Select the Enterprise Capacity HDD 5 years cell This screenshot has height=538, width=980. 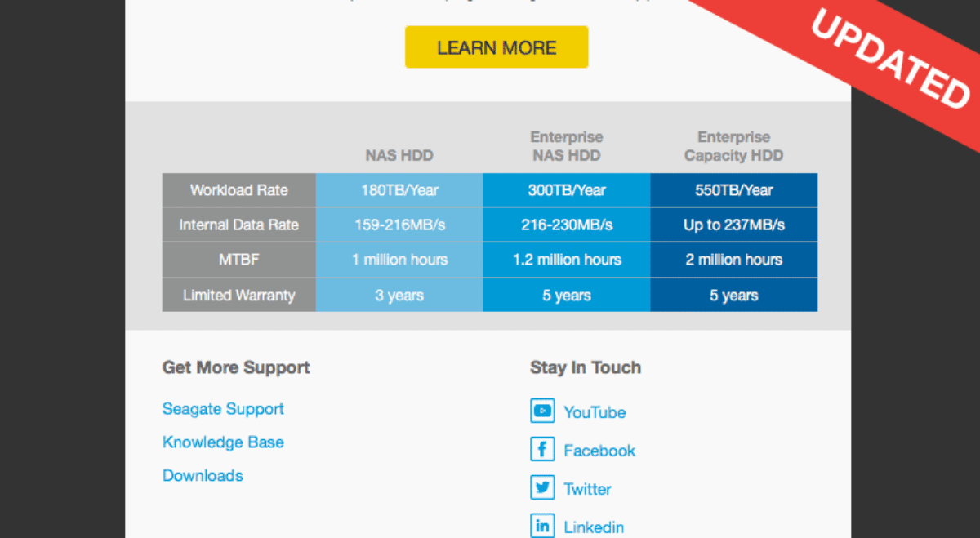(734, 295)
